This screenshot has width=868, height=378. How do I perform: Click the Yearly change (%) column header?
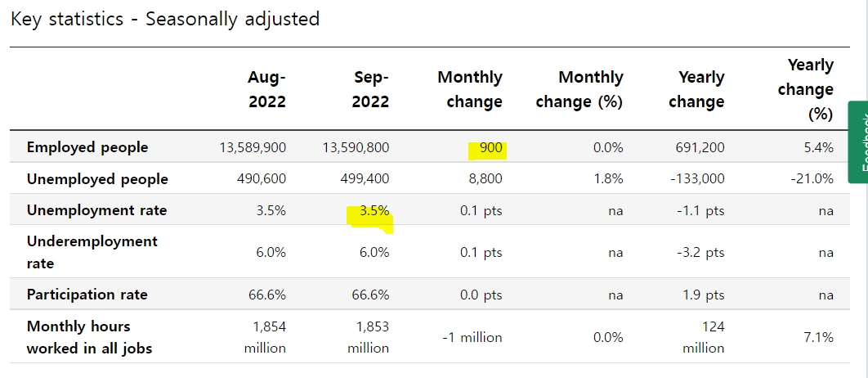(805, 89)
